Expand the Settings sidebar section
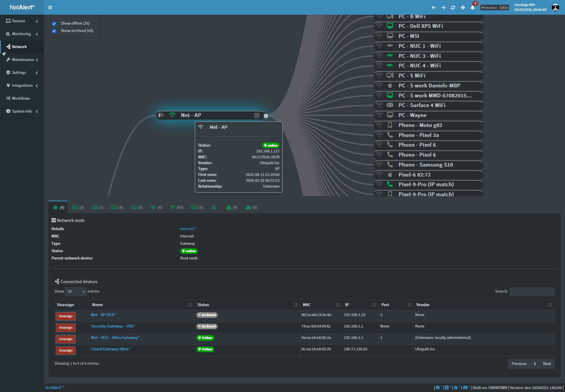Image resolution: width=565 pixels, height=392 pixels. 37,73
